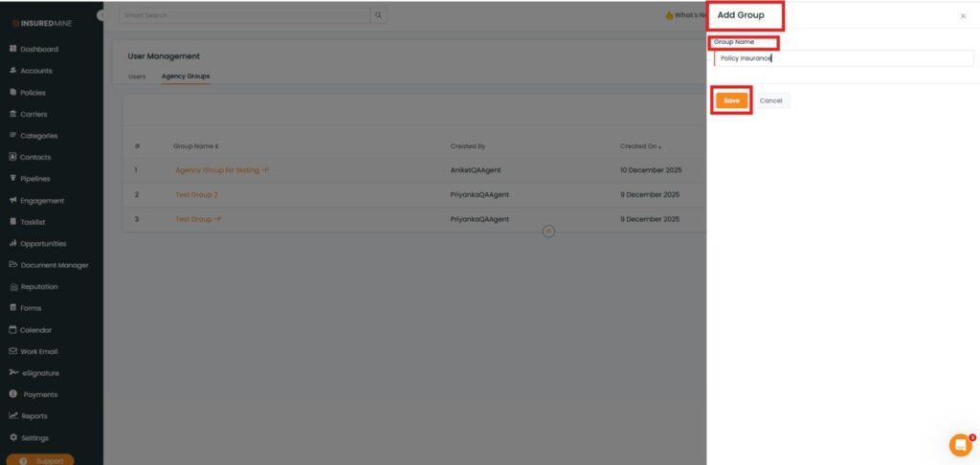This screenshot has width=980, height=465.
Task: Open Policies from the sidebar icon
Action: coord(13,93)
